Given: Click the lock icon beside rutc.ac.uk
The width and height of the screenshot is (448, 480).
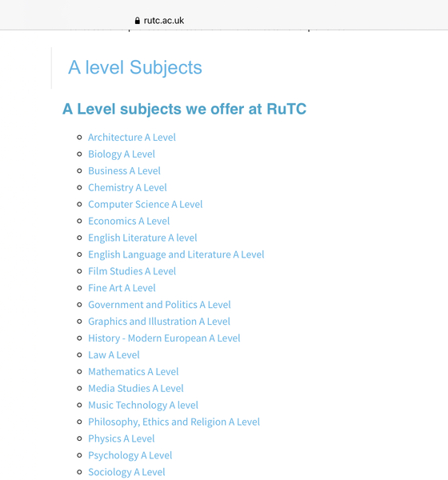Looking at the screenshot, I should point(137,21).
